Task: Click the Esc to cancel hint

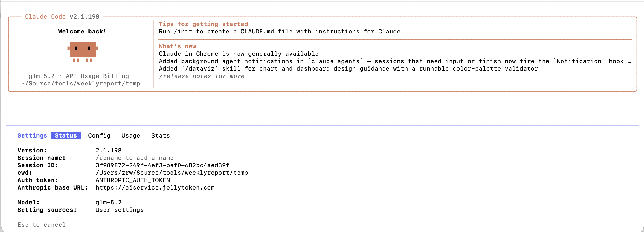Action: pos(41,225)
